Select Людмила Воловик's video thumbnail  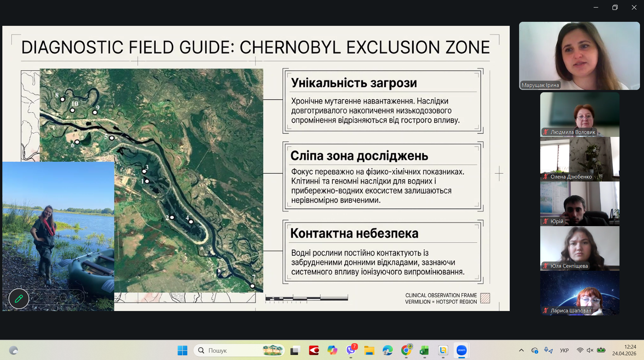pyautogui.click(x=580, y=114)
